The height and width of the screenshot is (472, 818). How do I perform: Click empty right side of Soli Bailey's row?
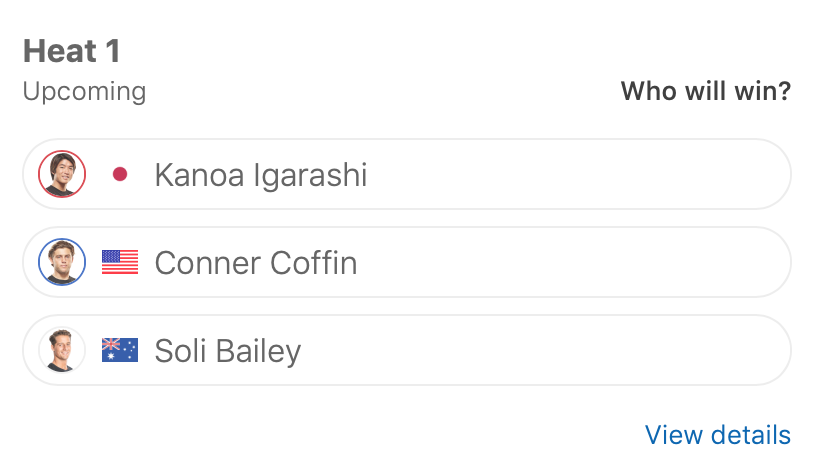click(650, 351)
